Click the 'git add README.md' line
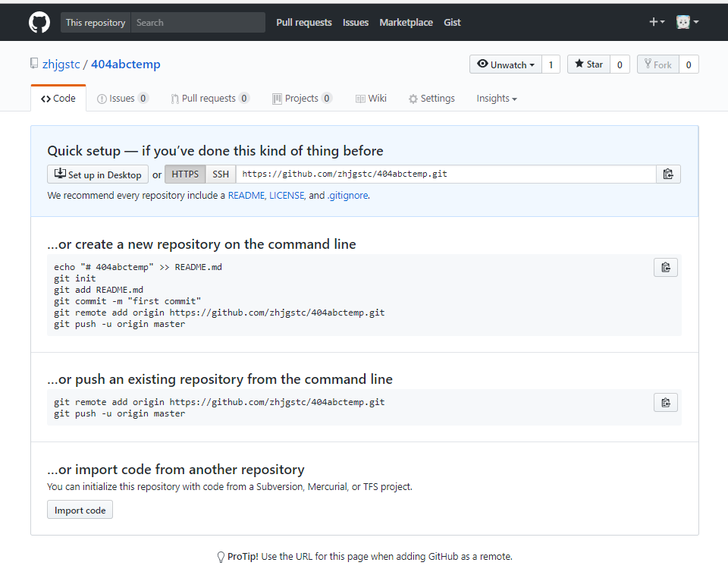728x575 pixels. point(99,290)
